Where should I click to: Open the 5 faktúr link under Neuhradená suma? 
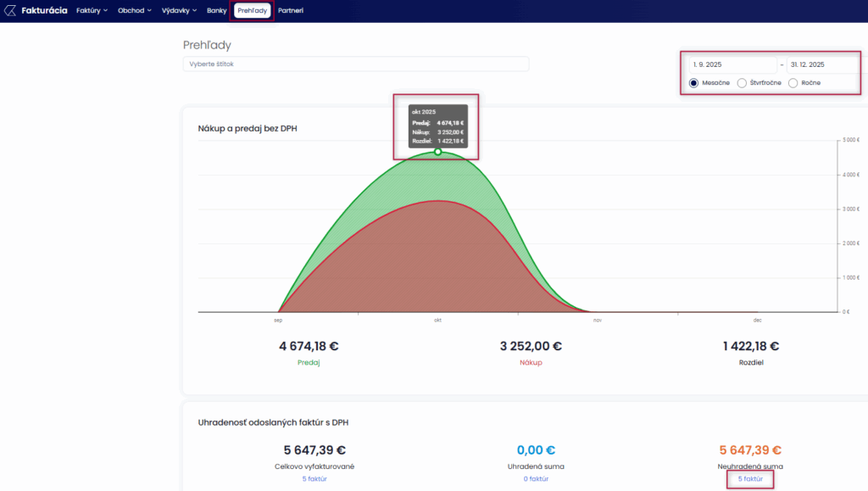coord(750,479)
